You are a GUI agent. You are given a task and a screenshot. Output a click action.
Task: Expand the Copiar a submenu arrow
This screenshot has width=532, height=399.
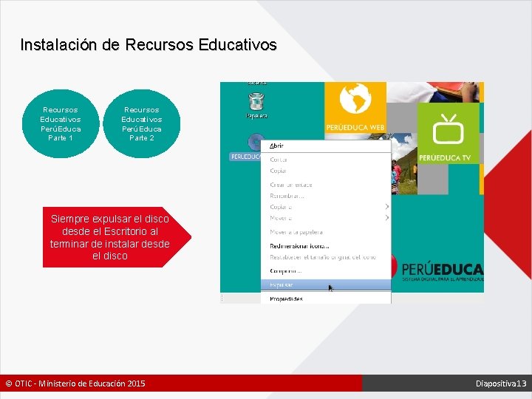click(x=386, y=207)
